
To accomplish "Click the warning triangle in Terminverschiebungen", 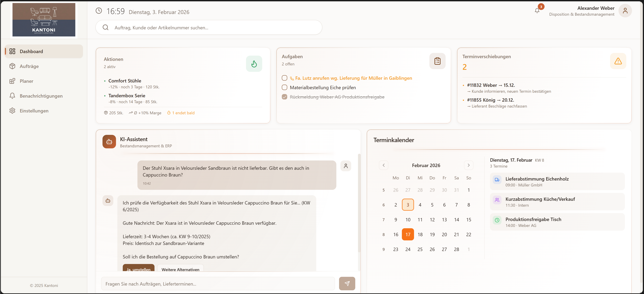I will 618,61.
